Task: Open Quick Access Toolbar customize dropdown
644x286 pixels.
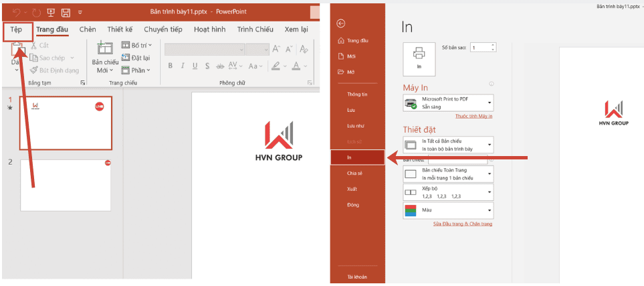Action: [80, 13]
